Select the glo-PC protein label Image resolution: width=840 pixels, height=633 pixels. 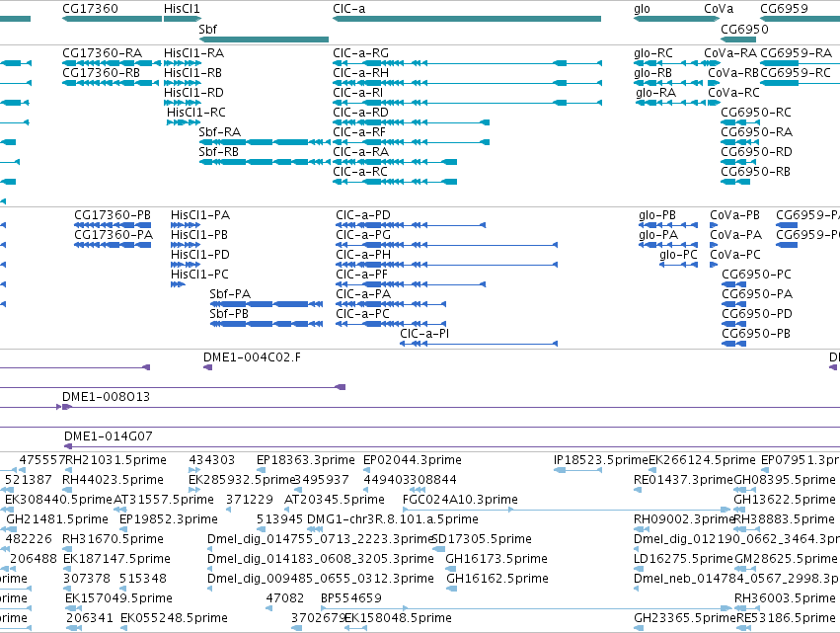[678, 255]
